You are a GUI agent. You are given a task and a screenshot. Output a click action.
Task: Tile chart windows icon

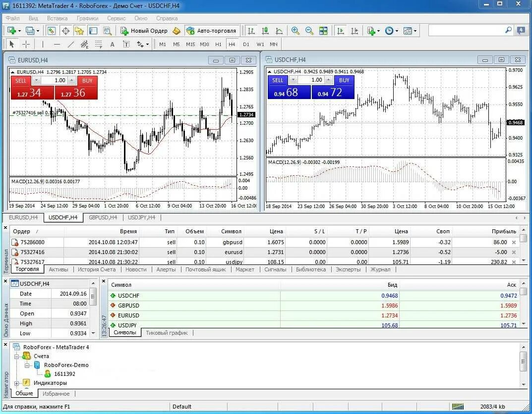click(323, 31)
